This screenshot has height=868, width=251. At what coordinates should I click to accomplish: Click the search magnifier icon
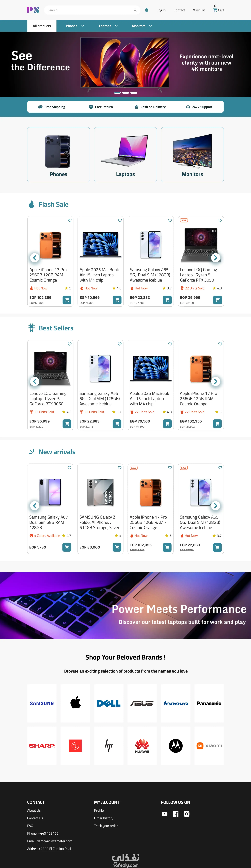pos(135,10)
